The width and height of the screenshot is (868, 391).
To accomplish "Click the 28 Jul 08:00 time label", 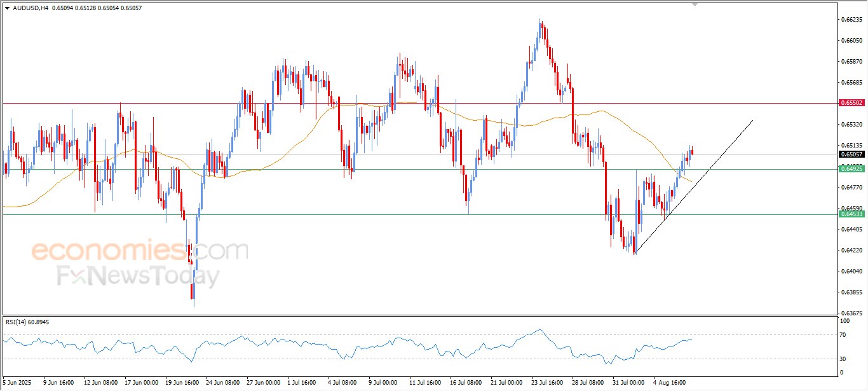I will point(589,383).
